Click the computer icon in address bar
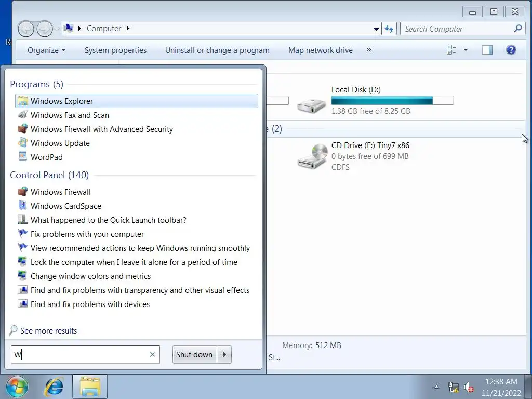This screenshot has width=532, height=399. pos(69,28)
